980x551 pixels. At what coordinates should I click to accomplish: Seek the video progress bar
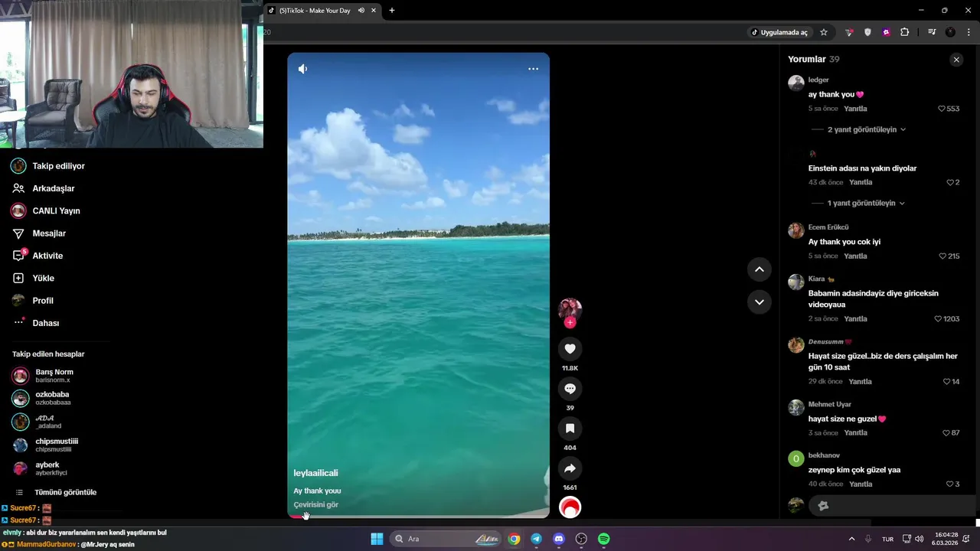click(x=418, y=517)
